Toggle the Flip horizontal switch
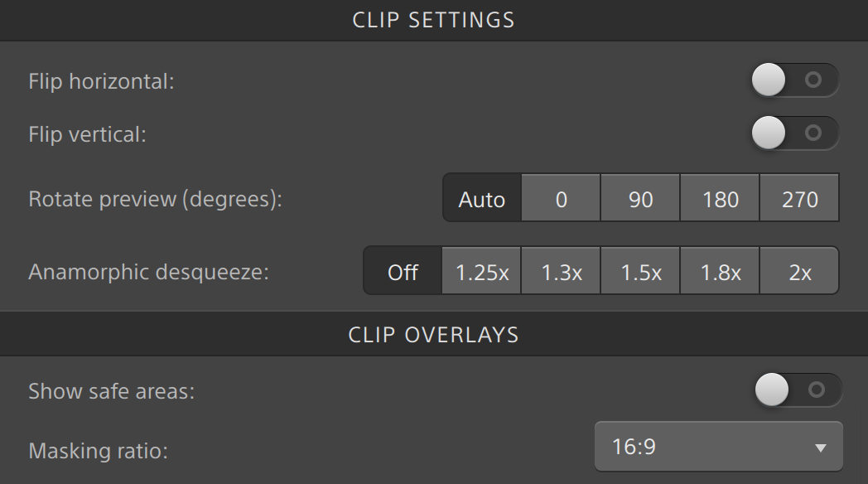This screenshot has height=484, width=868. [x=794, y=80]
